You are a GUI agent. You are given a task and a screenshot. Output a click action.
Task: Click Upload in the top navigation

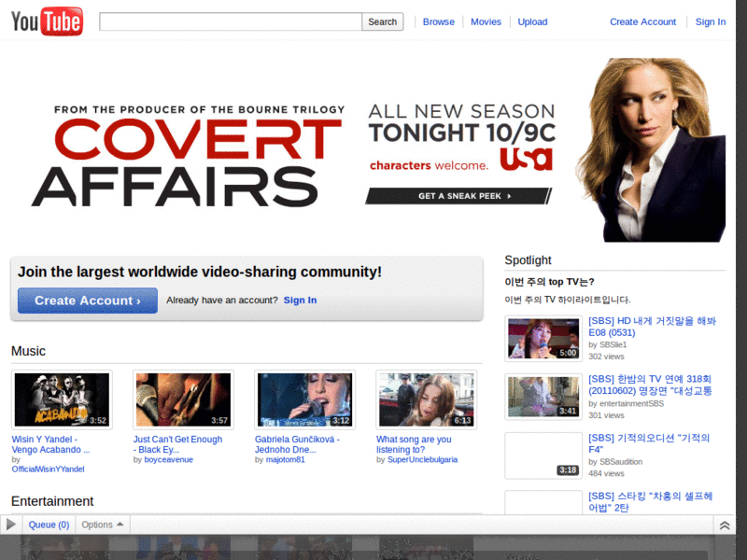click(x=532, y=21)
